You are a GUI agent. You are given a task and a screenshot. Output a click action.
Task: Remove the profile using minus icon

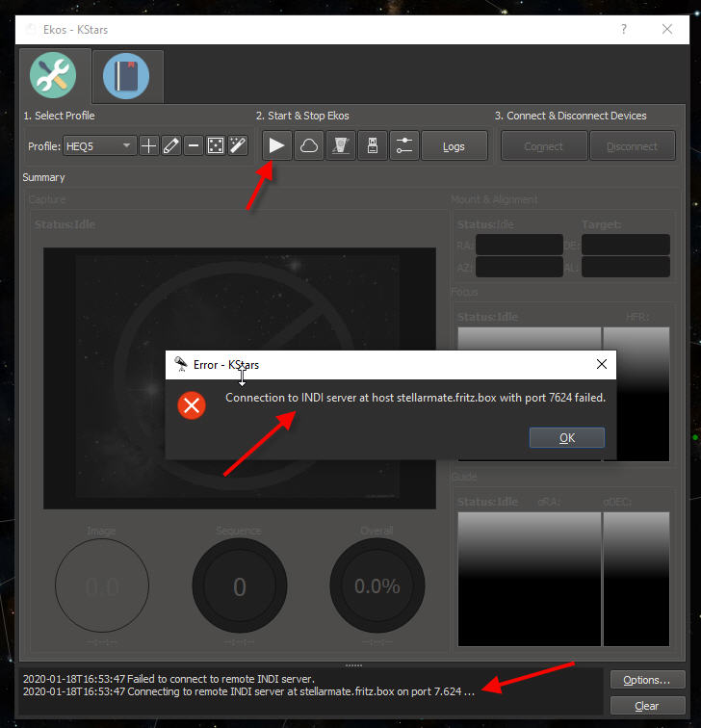[x=194, y=146]
